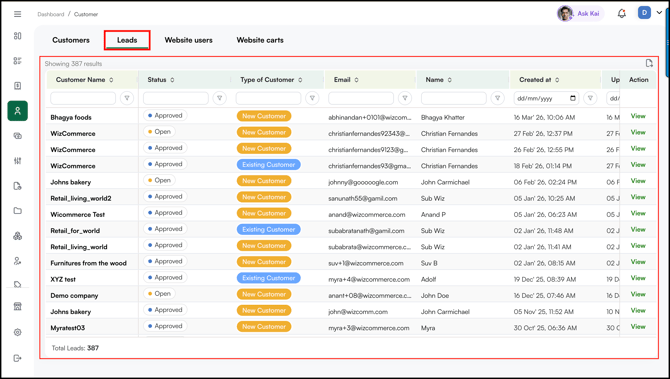Select the active customer person icon in sidebar

pyautogui.click(x=18, y=111)
